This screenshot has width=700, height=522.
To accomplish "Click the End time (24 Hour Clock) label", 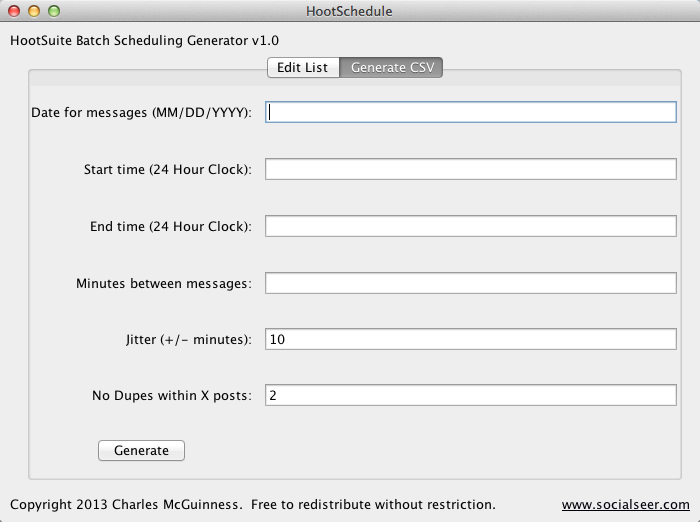I will click(x=171, y=226).
